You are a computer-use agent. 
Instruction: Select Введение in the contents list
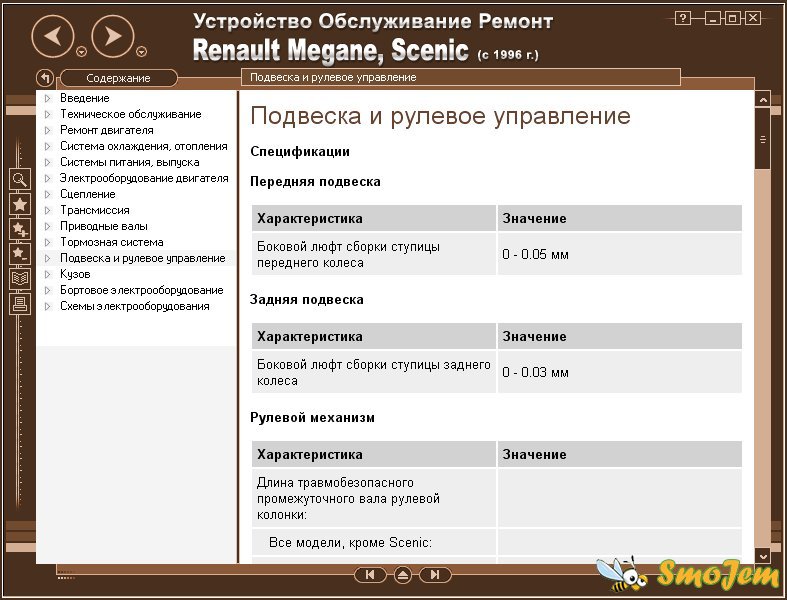[84, 98]
